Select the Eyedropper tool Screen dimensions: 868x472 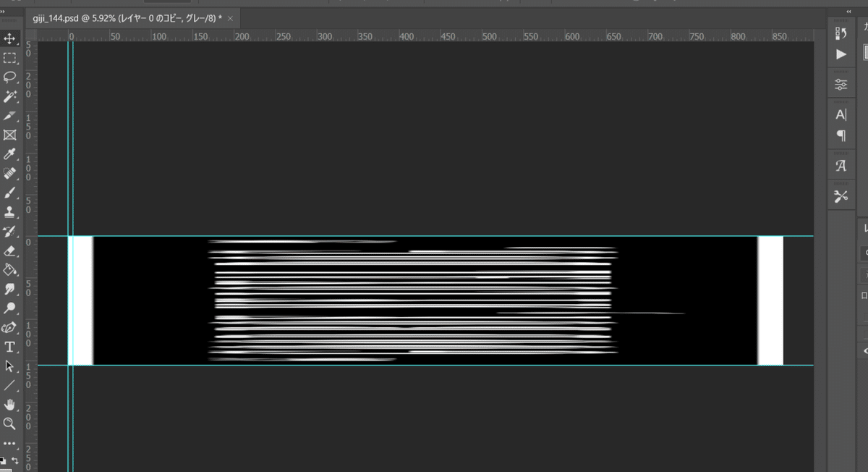pos(10,154)
